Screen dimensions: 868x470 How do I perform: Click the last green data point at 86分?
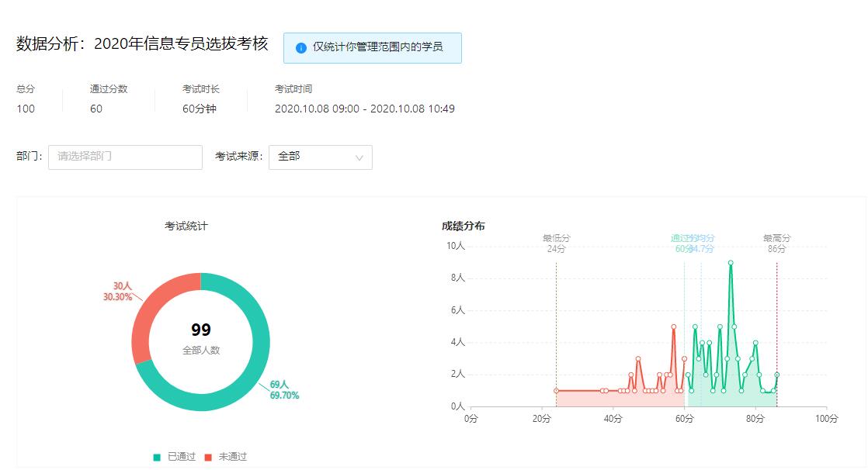776,375
